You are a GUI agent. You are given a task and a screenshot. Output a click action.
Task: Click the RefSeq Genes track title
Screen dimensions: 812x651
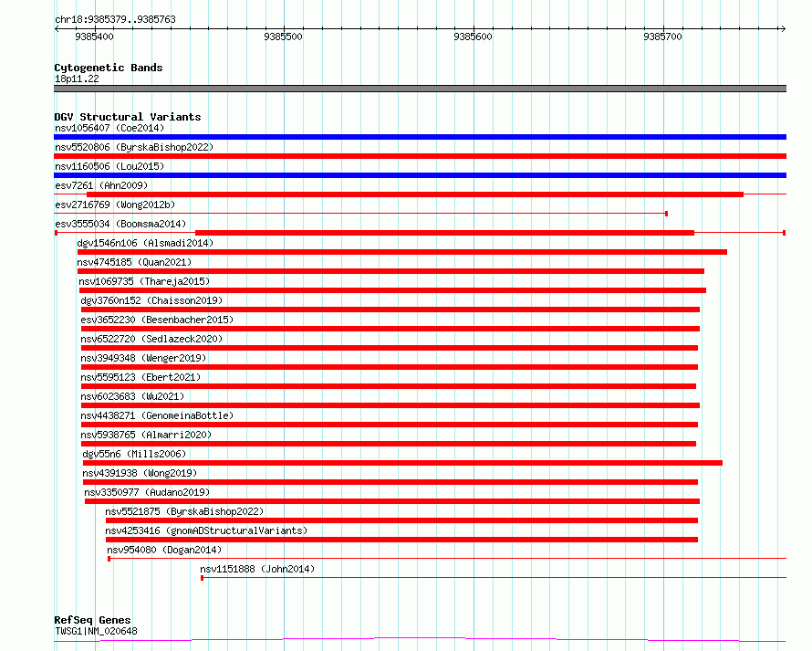pyautogui.click(x=92, y=620)
